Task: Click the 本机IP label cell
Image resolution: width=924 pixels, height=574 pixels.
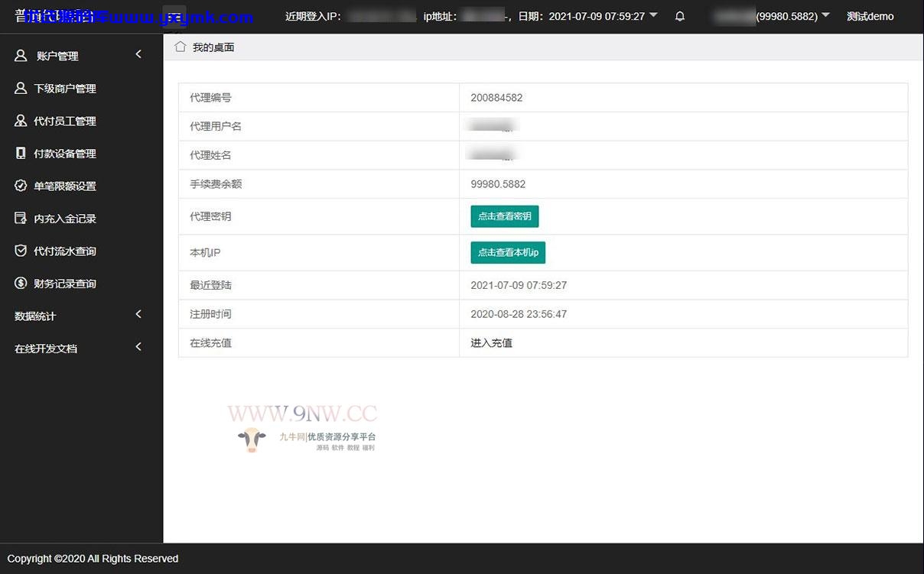Action: 319,252
